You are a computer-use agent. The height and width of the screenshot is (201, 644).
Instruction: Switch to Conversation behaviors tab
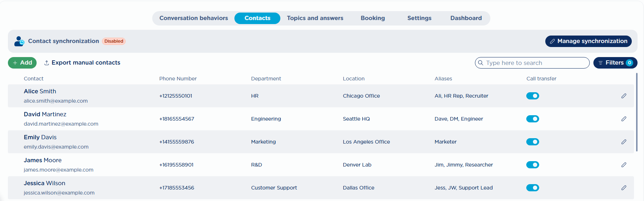pos(193,18)
